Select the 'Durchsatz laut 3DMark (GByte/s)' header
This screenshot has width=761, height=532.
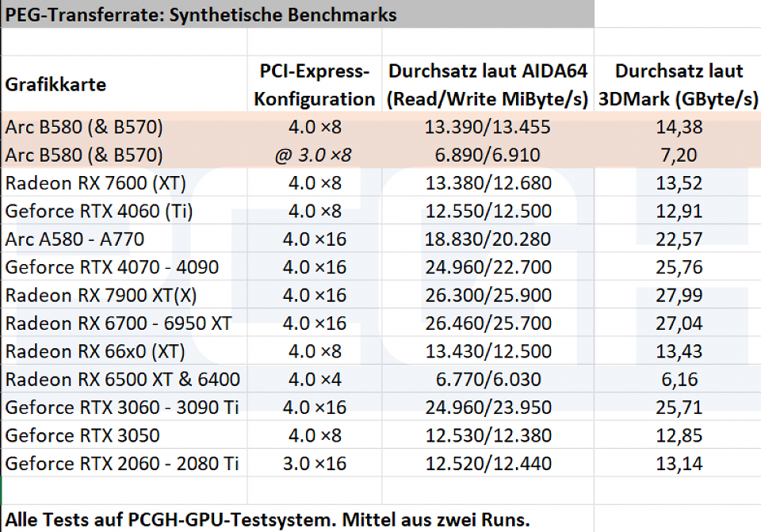[678, 84]
